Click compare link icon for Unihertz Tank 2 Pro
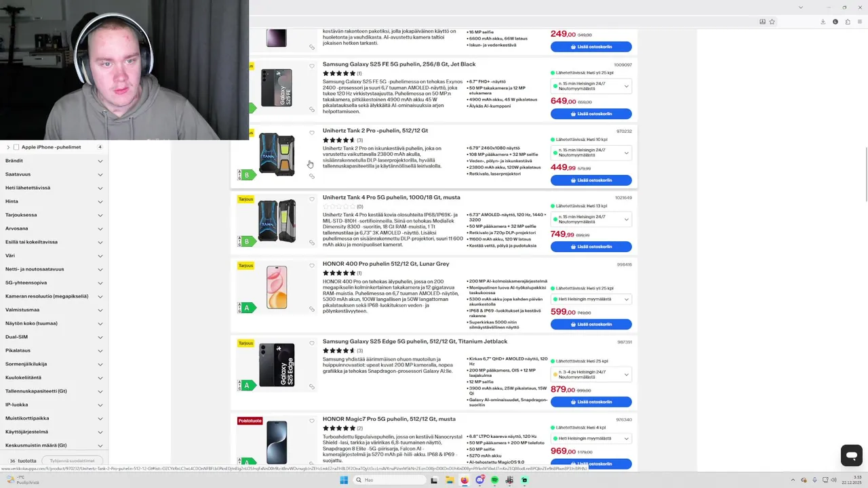The width and height of the screenshot is (868, 488). pos(312,176)
